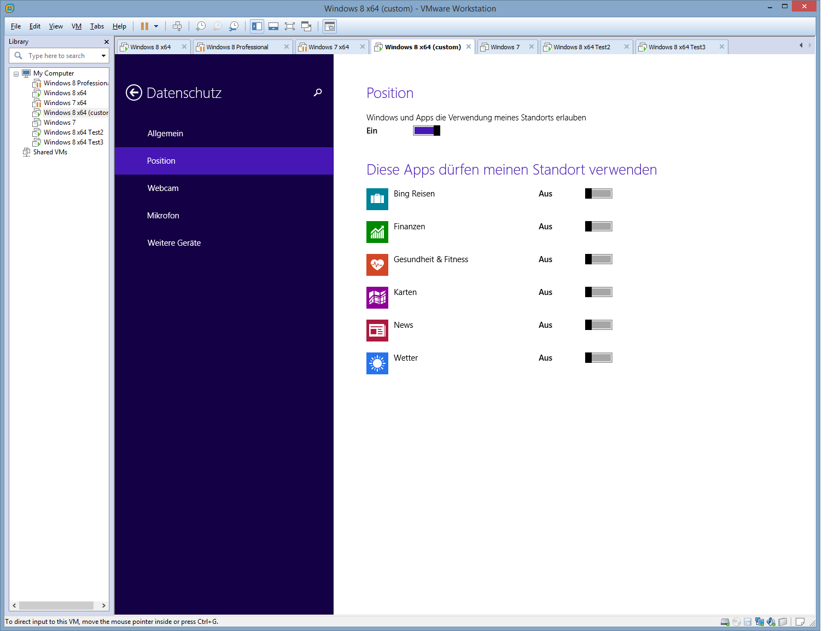This screenshot has width=840, height=631.
Task: Take a snapshot using the clock-plus icon
Action: pos(201,26)
